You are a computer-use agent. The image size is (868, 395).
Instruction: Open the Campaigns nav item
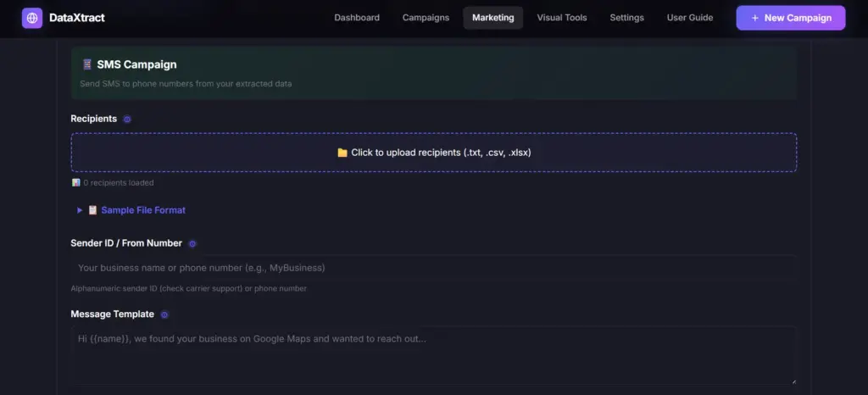[x=426, y=18]
